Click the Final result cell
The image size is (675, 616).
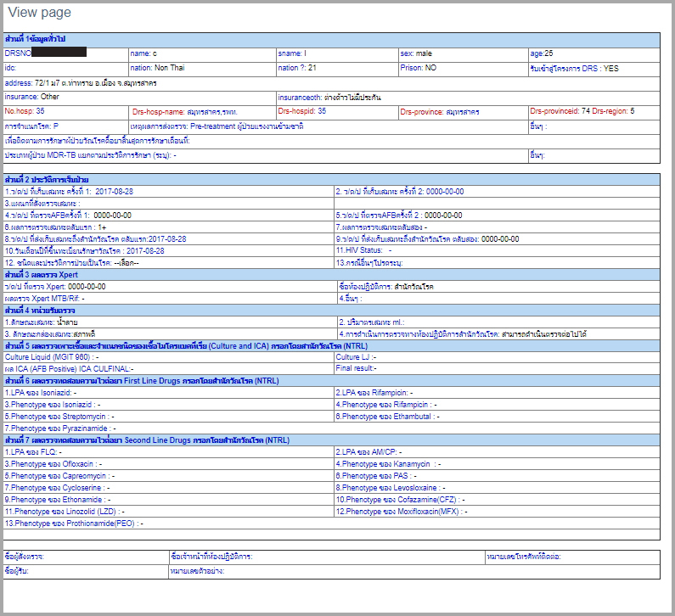[x=357, y=368]
